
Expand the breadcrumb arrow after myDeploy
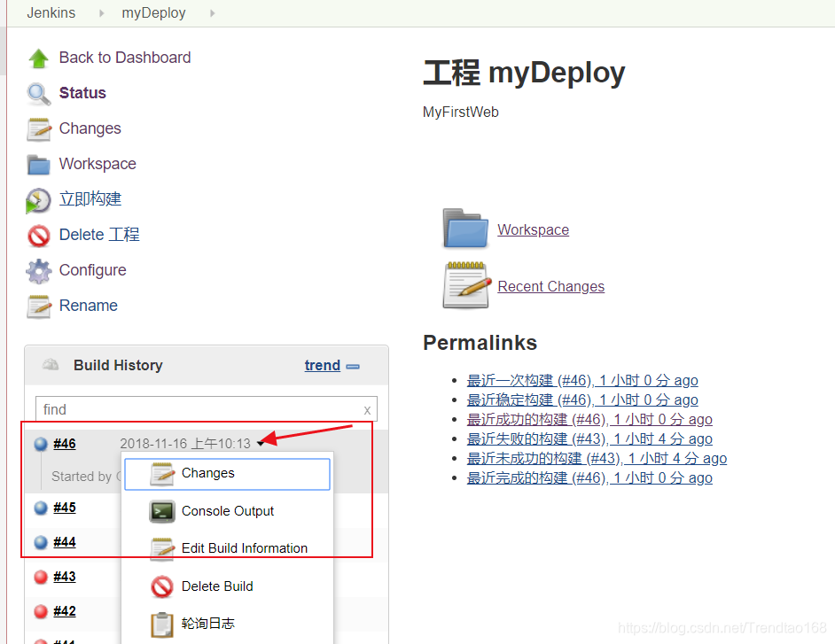213,13
